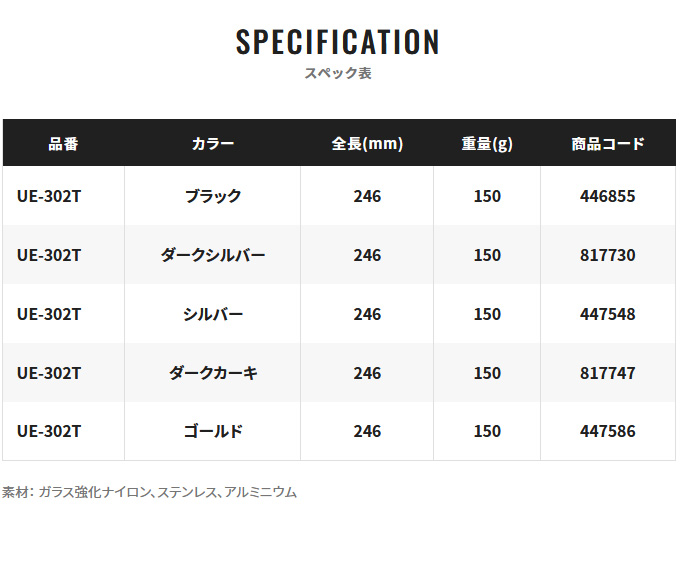Screen dimensions: 680x564
Task: Click the ダークシルバー color cell
Action: coord(213,255)
